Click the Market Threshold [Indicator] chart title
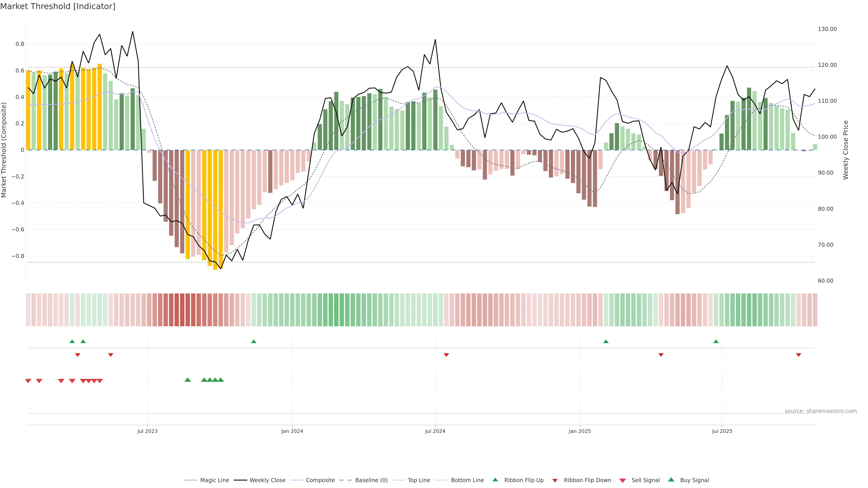Image resolution: width=868 pixels, height=488 pixels. (x=58, y=6)
